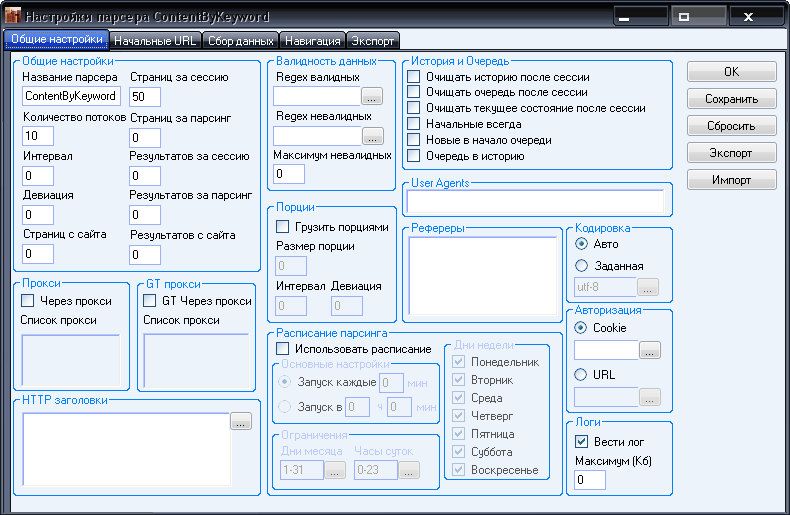Go to the Экспорт tab
Image resolution: width=790 pixels, height=515 pixels.
[373, 41]
